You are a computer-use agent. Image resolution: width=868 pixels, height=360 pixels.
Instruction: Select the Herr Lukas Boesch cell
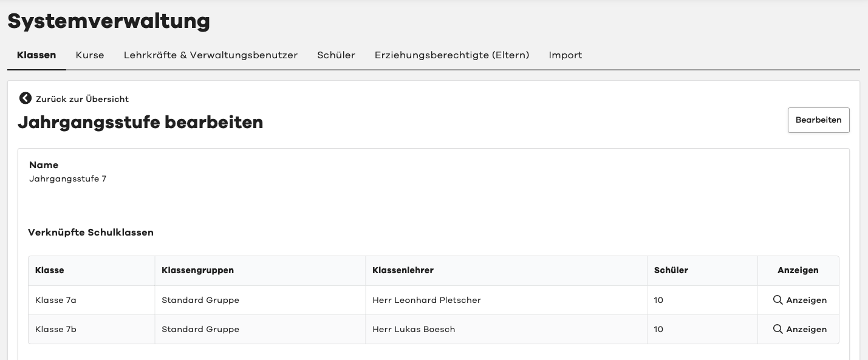click(414, 329)
